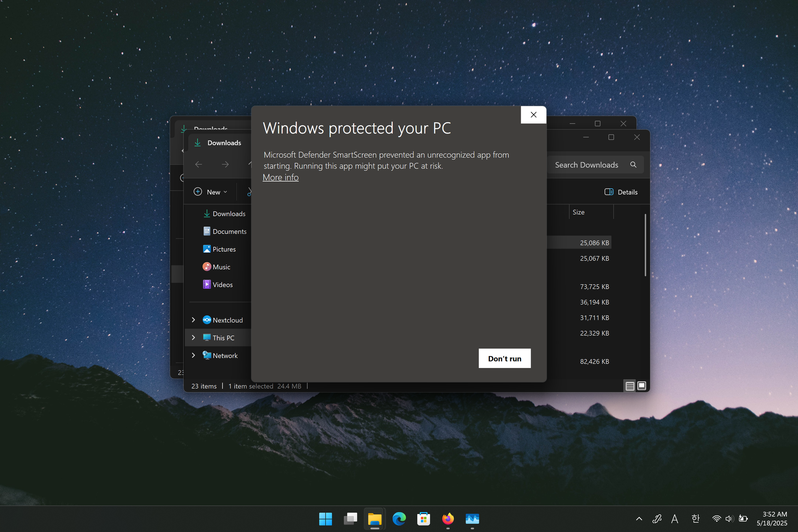This screenshot has width=798, height=532.
Task: Open the battery status icon
Action: [743, 519]
